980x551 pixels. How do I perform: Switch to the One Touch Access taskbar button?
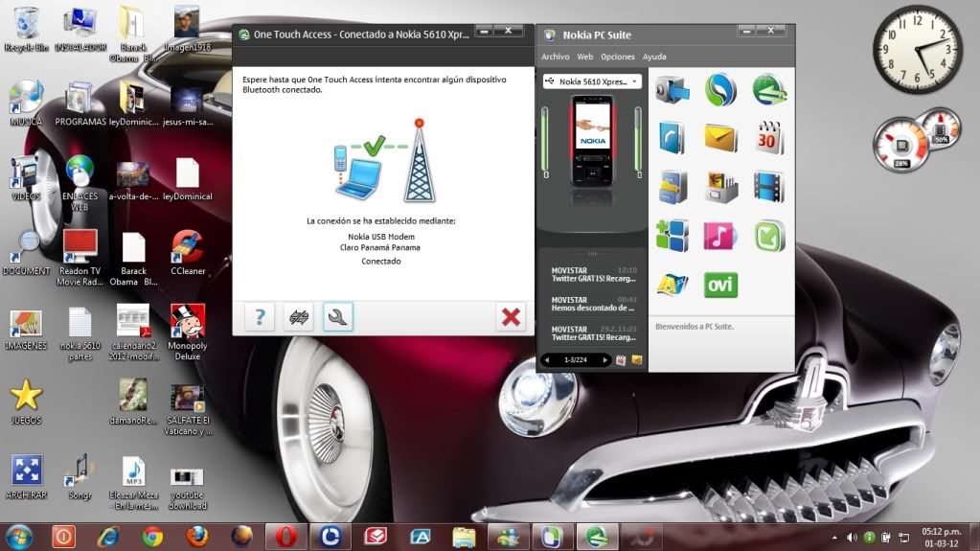coord(597,537)
